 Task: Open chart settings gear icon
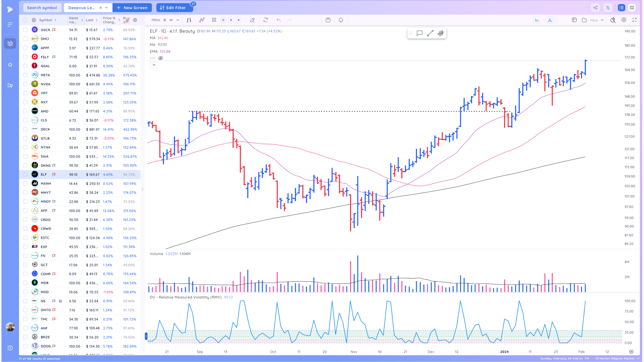pos(624,20)
